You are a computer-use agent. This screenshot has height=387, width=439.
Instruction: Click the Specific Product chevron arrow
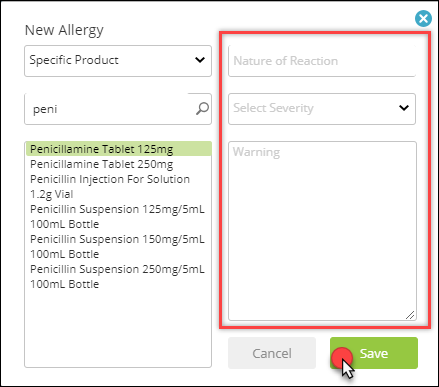point(200,60)
